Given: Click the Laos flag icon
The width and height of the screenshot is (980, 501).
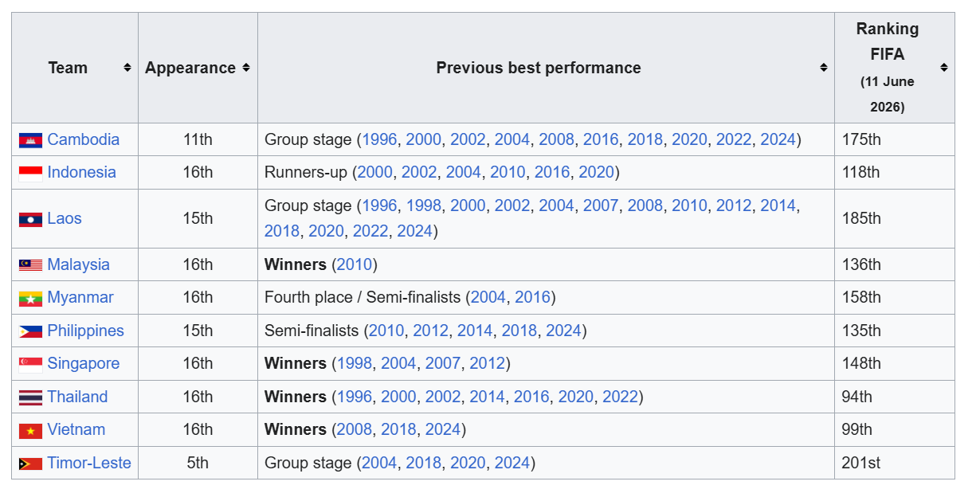Looking at the screenshot, I should click(30, 219).
